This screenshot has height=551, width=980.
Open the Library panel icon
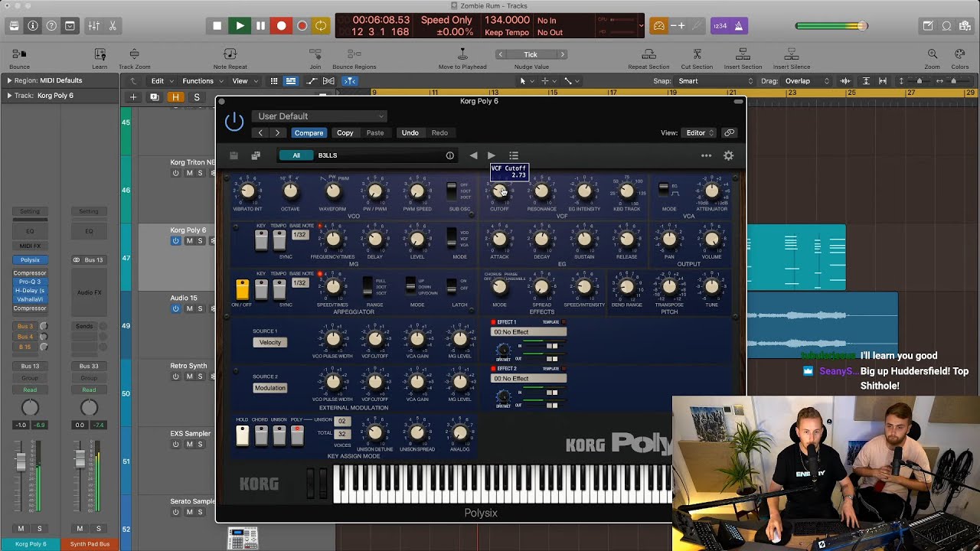click(15, 25)
